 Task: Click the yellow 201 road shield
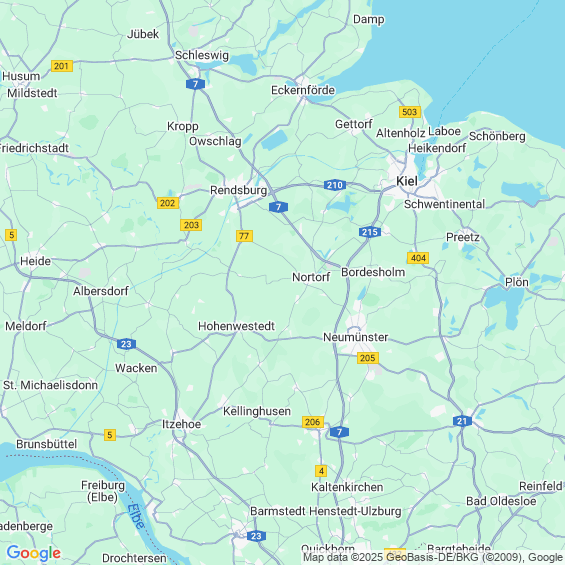click(x=62, y=66)
